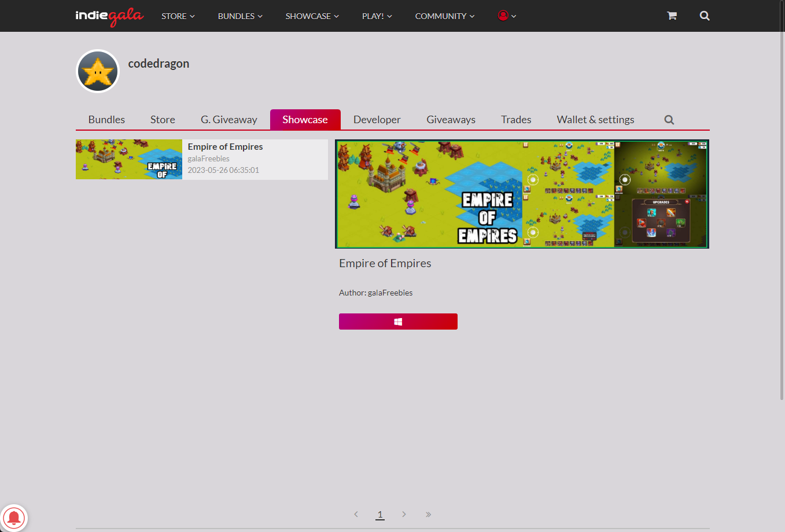
Task: Switch to the Store tab
Action: pos(163,120)
